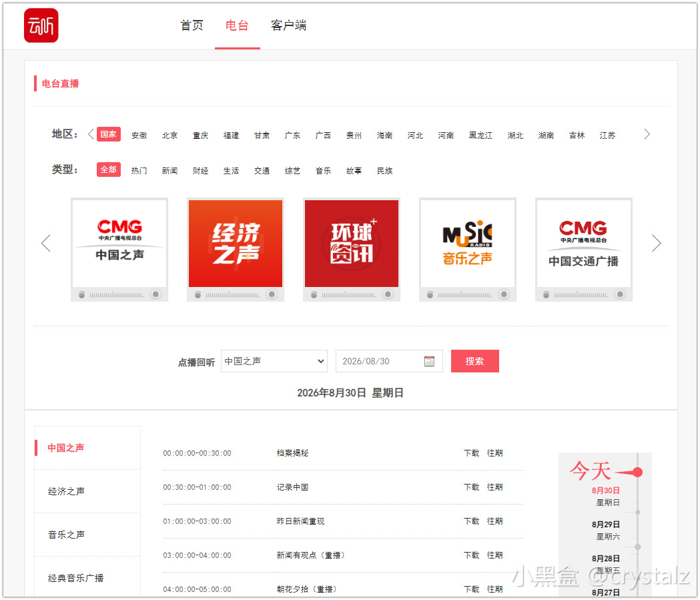Select the 安徽 region filter

click(x=139, y=135)
